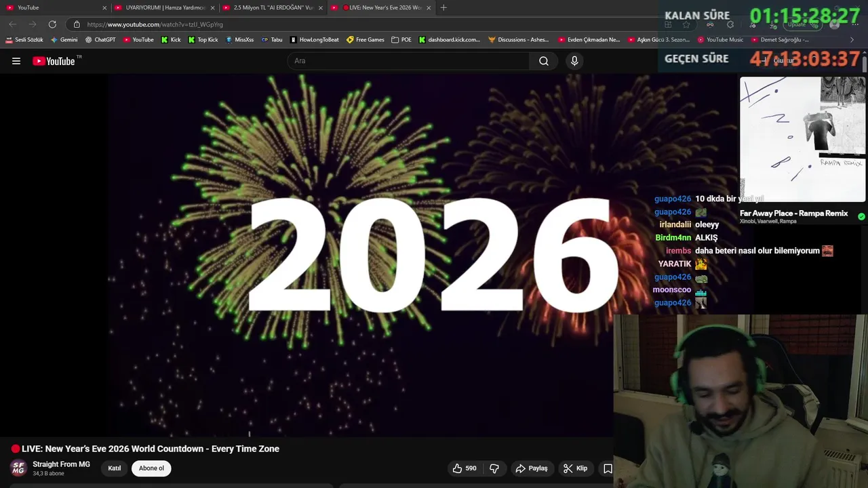The width and height of the screenshot is (868, 488).
Task: Open the 'Discussions - Ashes' bookmark
Action: click(x=519, y=40)
